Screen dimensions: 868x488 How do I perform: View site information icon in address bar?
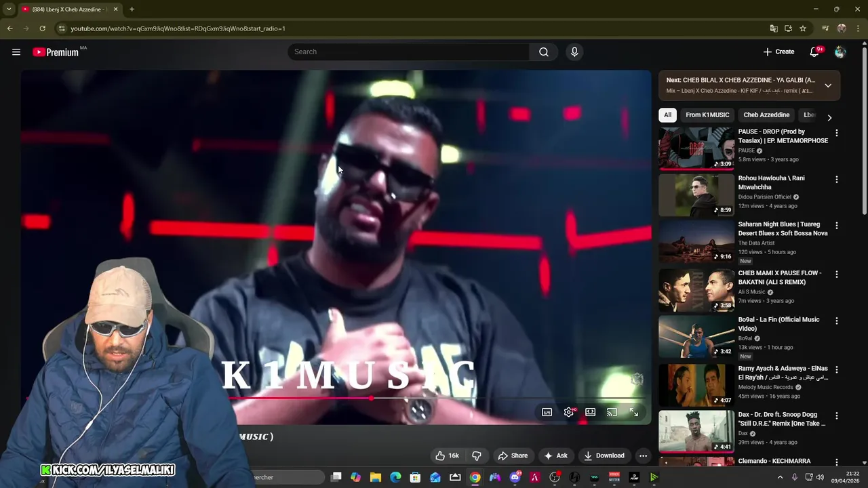click(x=62, y=28)
